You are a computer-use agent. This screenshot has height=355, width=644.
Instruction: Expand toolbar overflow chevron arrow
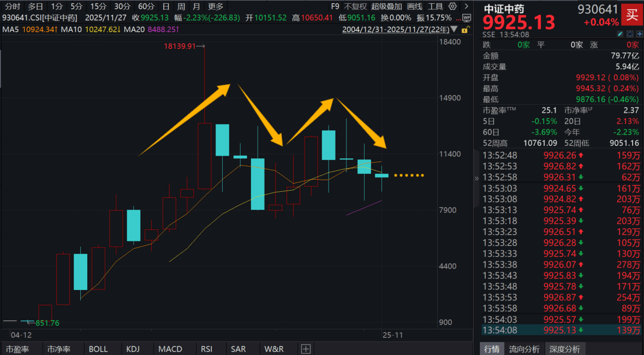[x=466, y=7]
